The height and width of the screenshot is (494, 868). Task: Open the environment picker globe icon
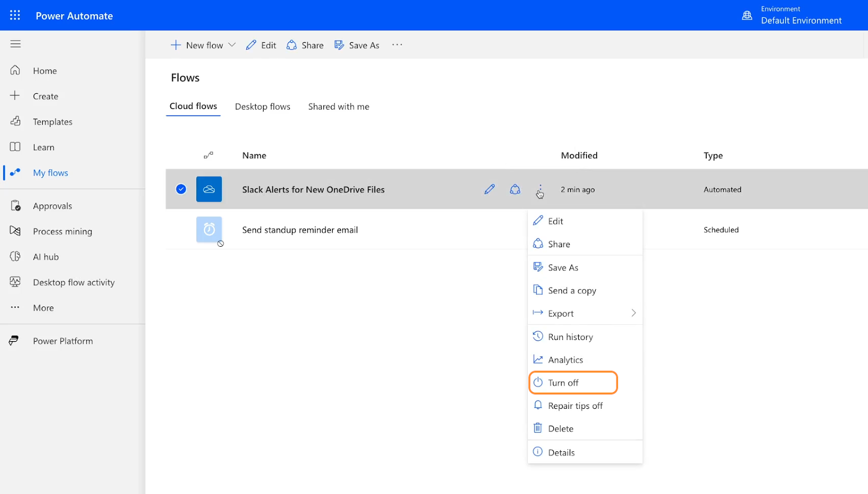click(747, 15)
